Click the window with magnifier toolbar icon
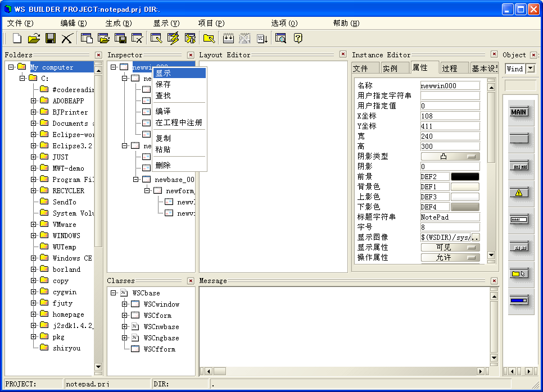Image resolution: width=543 pixels, height=392 pixels. [281, 38]
